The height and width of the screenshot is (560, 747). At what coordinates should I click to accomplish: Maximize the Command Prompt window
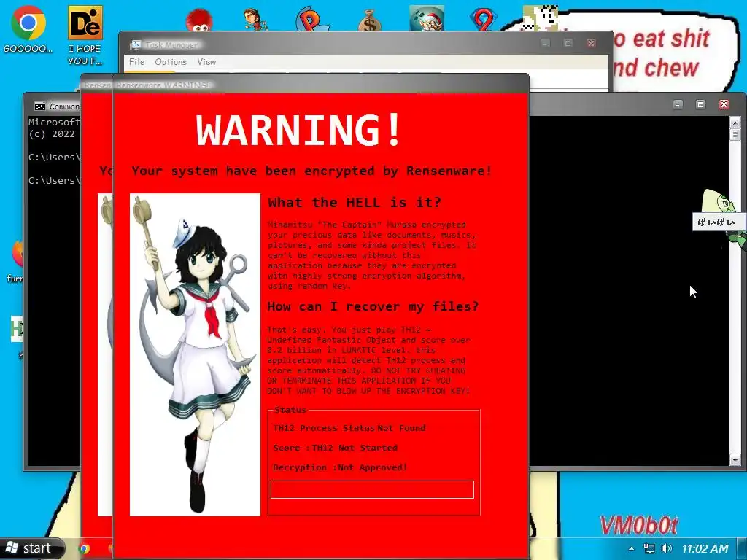point(700,104)
